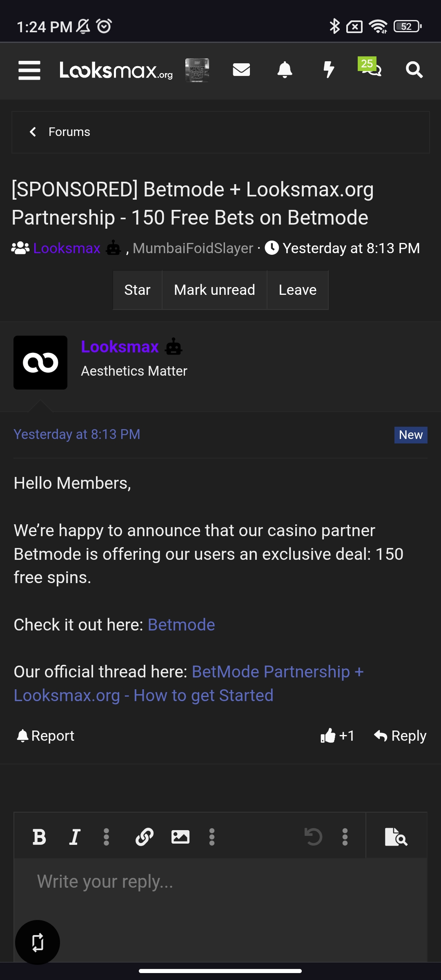Toggle italic formatting in the editor
The height and width of the screenshot is (980, 441).
[x=75, y=837]
